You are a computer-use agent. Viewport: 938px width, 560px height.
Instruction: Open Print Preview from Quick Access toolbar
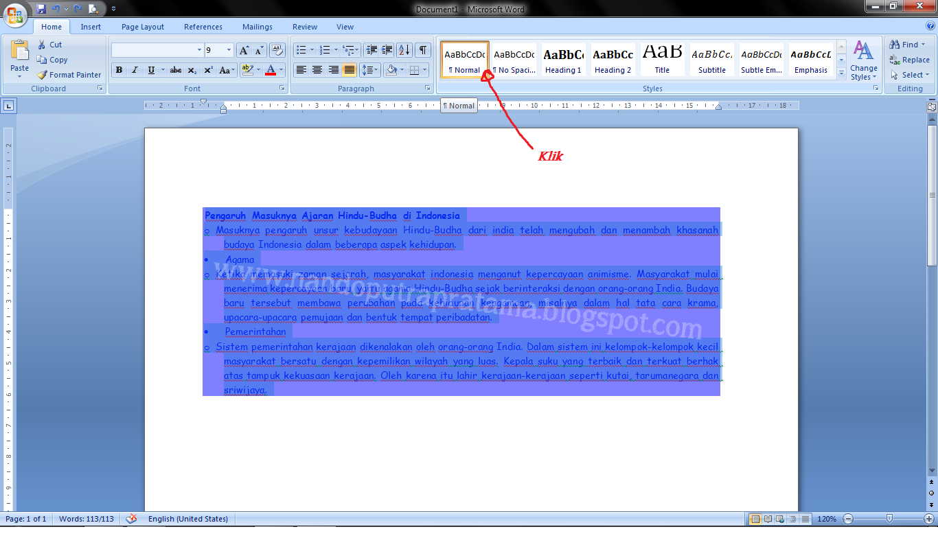click(x=93, y=9)
